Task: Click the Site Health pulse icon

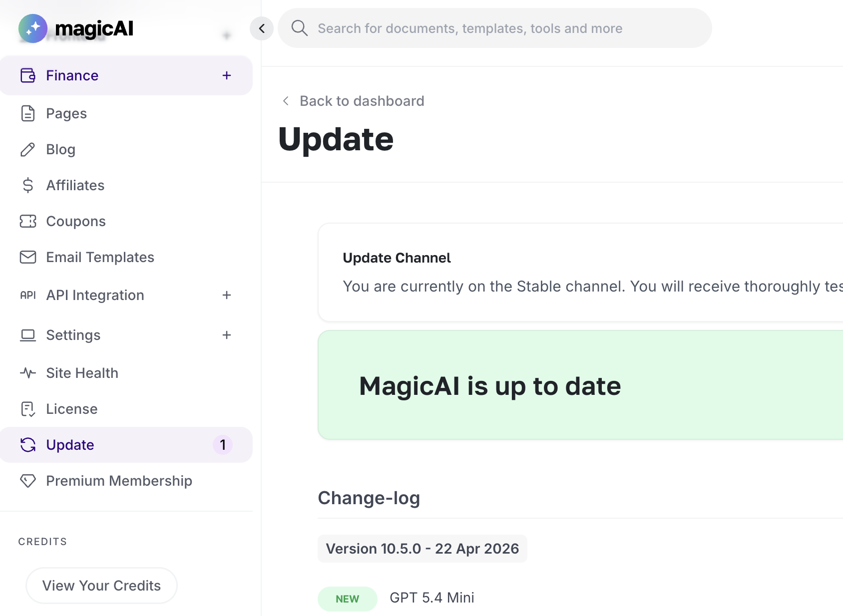Action: [x=28, y=373]
